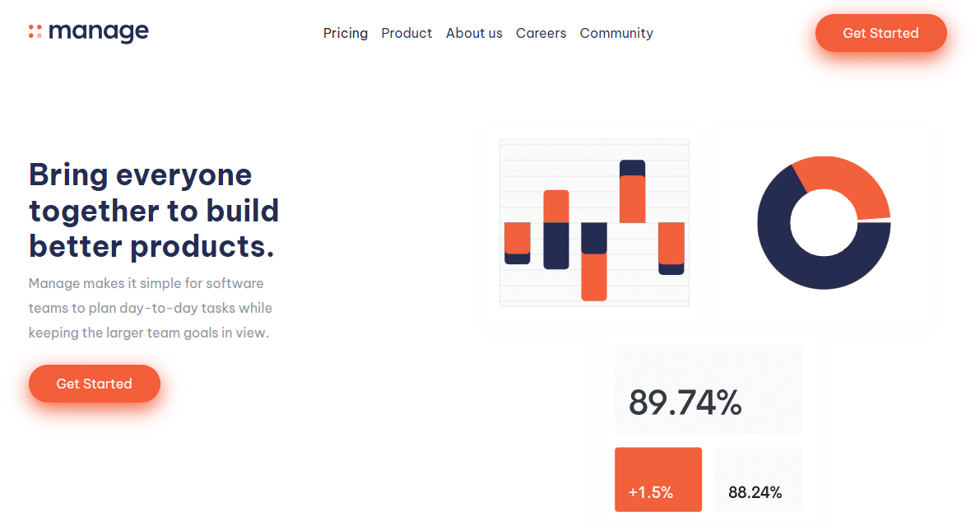This screenshot has height=526, width=980.
Task: Click the orange dots logo icon
Action: [x=35, y=31]
